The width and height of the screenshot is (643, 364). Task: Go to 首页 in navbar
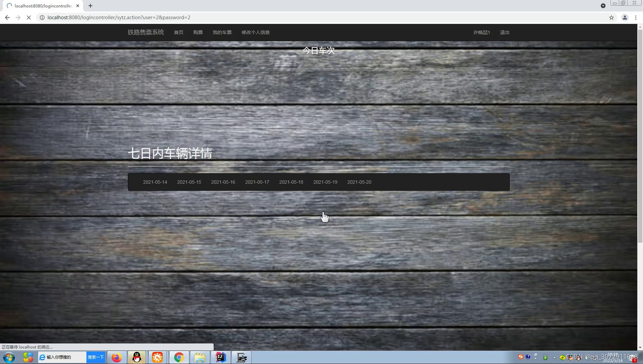(x=178, y=32)
